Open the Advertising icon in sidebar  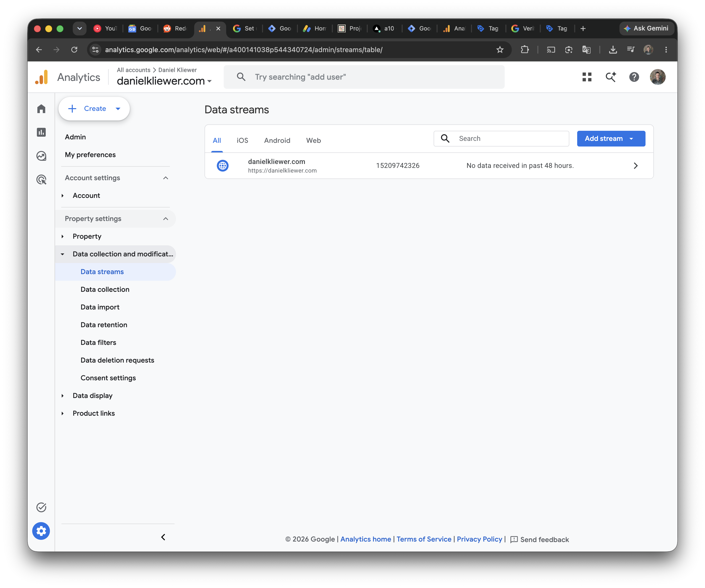tap(41, 180)
